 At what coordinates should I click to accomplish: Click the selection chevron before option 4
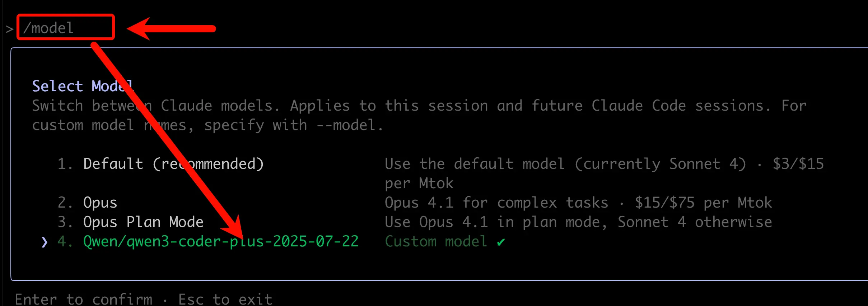(44, 242)
